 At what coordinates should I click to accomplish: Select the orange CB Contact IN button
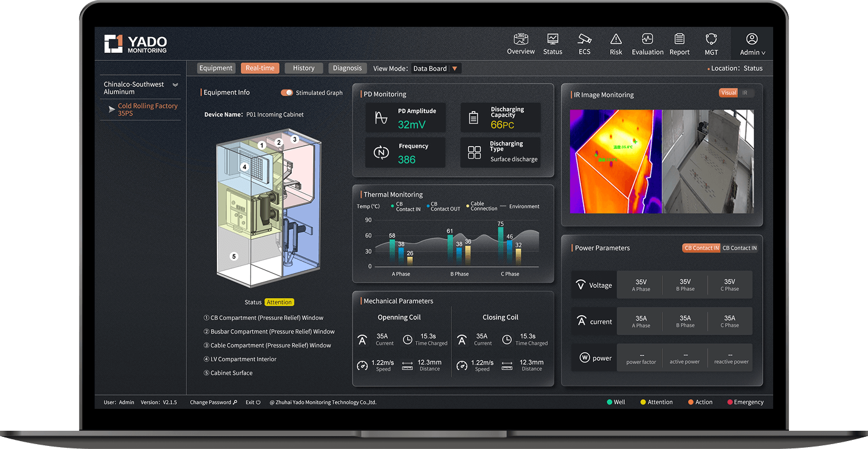pyautogui.click(x=701, y=248)
